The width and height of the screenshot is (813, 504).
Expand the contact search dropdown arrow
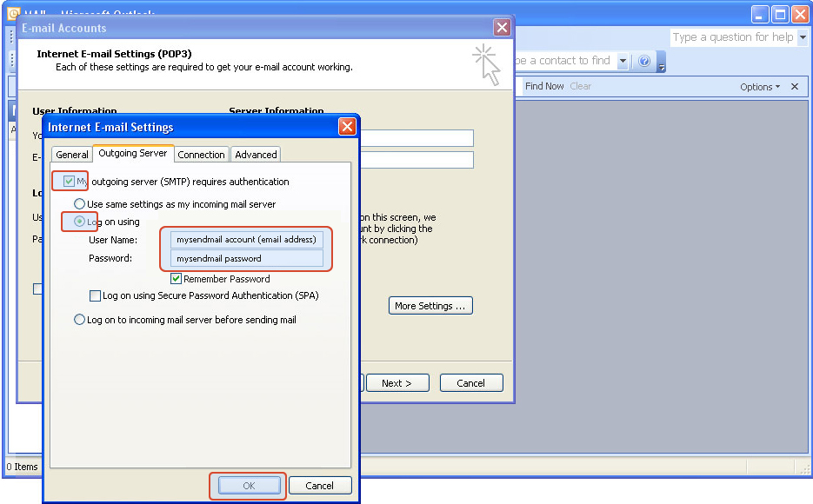[623, 61]
